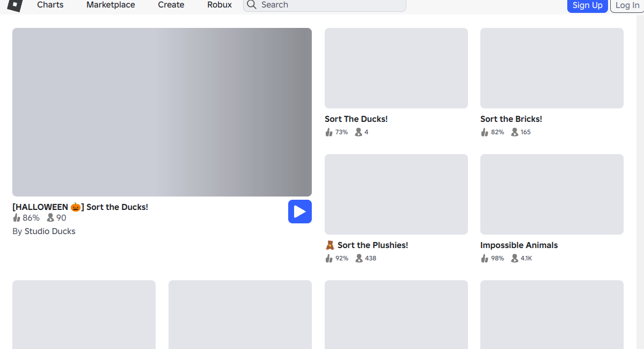This screenshot has width=644, height=349.
Task: Click thumbs-up icon under Sort the Plushies!
Action: (329, 258)
